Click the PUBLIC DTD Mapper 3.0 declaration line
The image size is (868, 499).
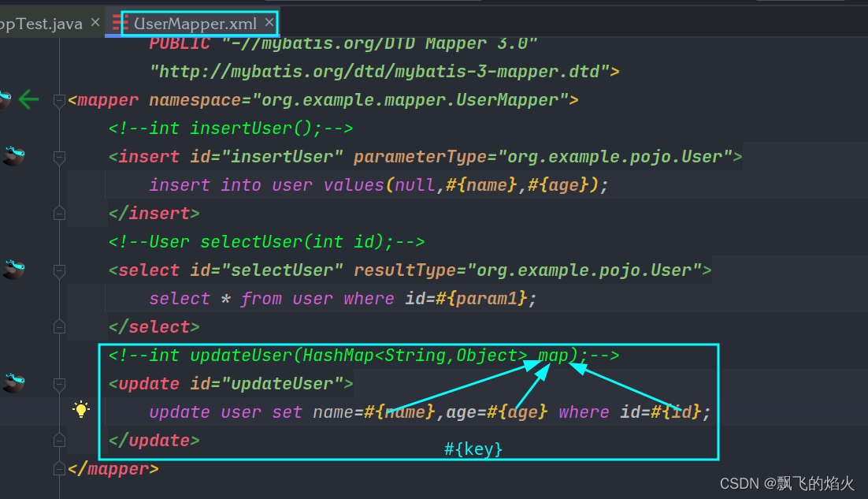(343, 43)
